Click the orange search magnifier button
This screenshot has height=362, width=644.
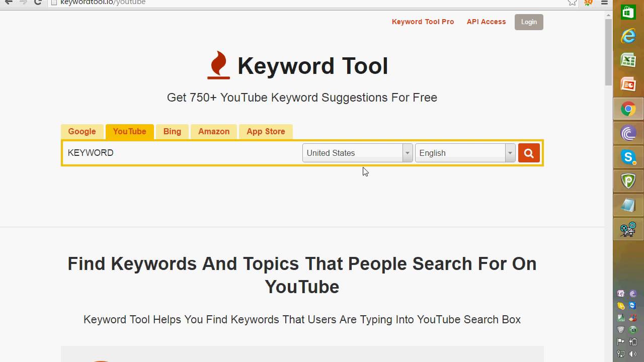528,152
